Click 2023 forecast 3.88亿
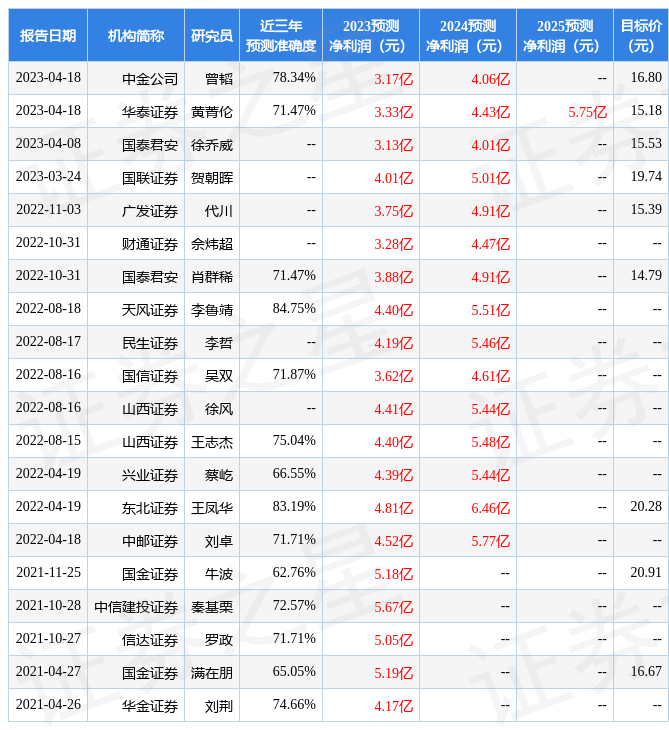669x730 pixels. click(393, 277)
